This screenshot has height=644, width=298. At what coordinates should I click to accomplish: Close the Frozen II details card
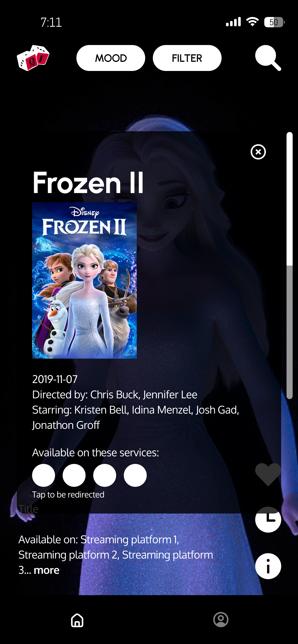(258, 152)
